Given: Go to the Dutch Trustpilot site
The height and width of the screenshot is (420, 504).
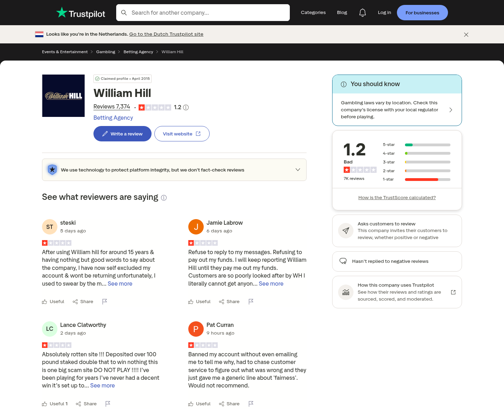Looking at the screenshot, I should click(166, 34).
